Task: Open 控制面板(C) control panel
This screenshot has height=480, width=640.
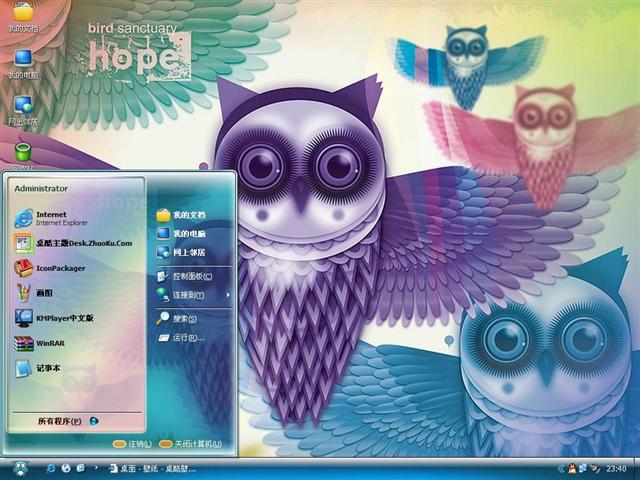Action: click(x=184, y=276)
